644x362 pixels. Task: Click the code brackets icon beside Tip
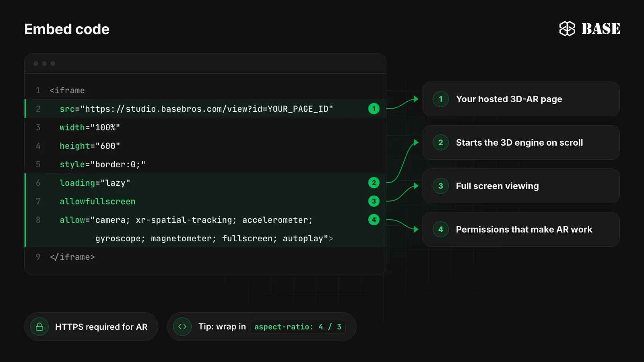pos(182,327)
